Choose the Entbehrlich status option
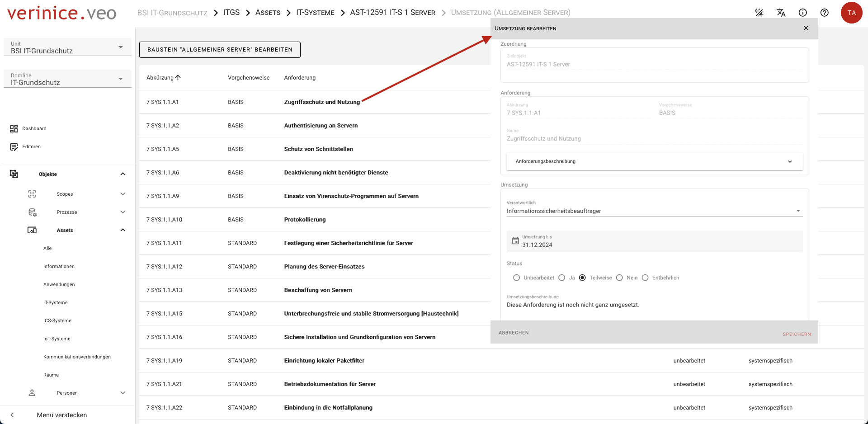 [x=645, y=278]
